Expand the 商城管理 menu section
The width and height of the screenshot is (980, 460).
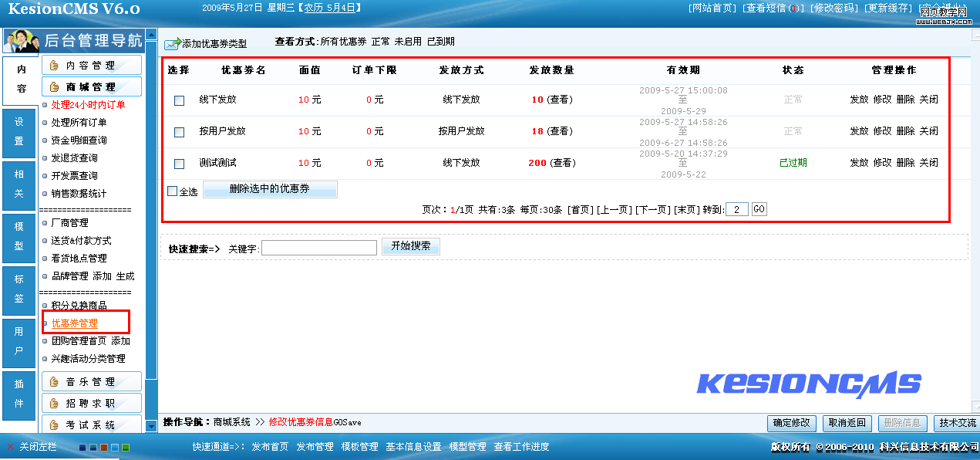coord(91,87)
